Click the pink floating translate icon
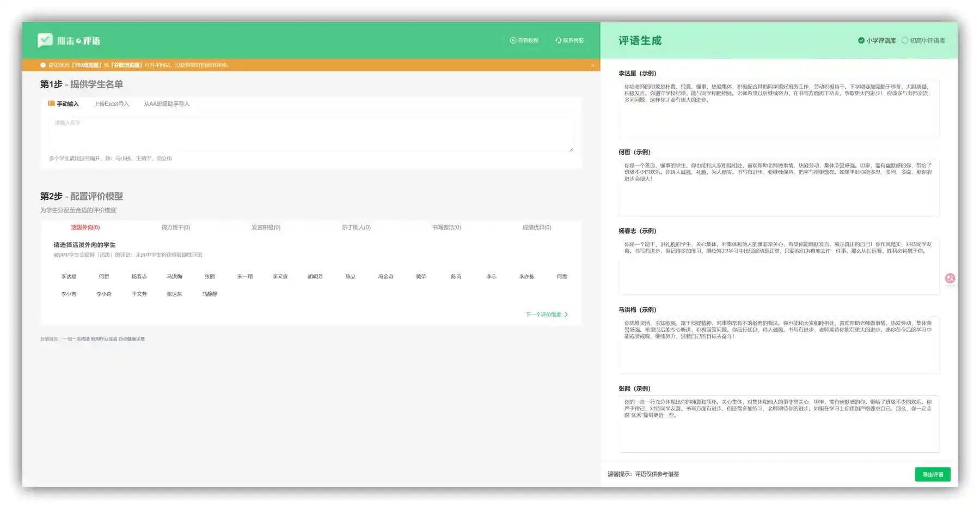This screenshot has width=980, height=509. click(950, 278)
